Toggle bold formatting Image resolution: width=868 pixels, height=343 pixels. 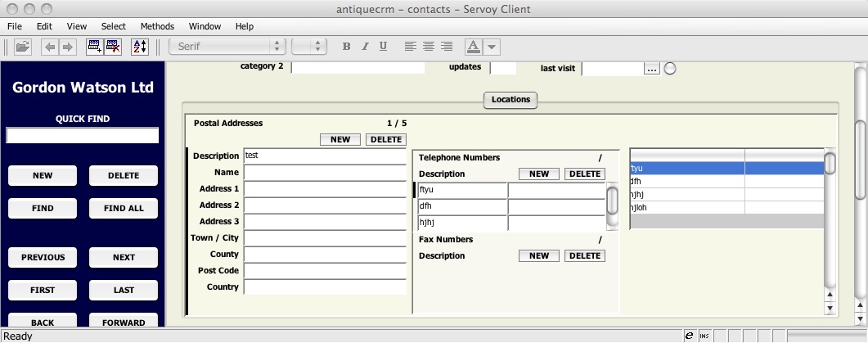pos(347,47)
